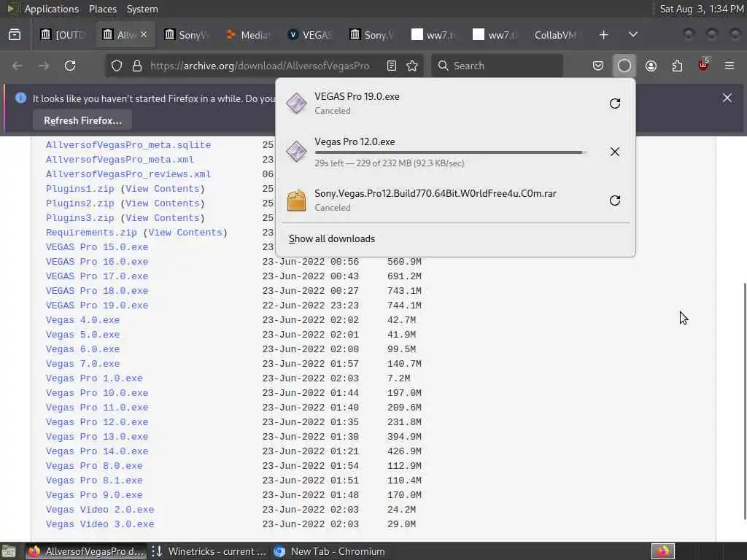Download Vegas 7.0.exe link
747x560 pixels.
(83, 364)
